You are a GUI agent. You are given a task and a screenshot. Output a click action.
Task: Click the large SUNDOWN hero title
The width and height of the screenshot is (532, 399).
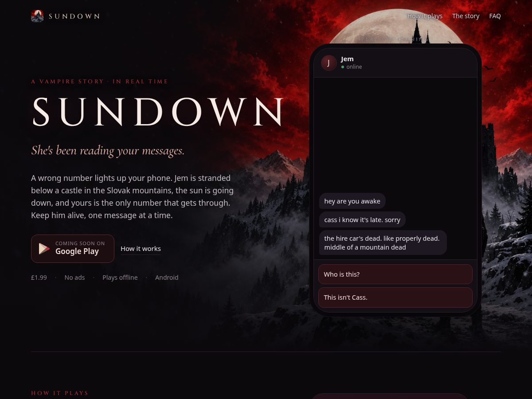coord(158,111)
